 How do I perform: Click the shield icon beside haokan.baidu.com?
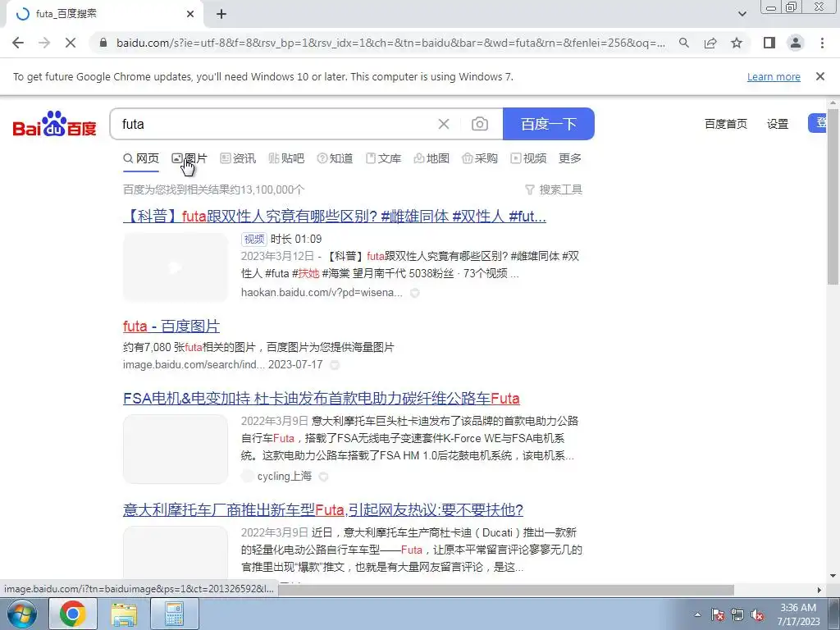point(414,293)
